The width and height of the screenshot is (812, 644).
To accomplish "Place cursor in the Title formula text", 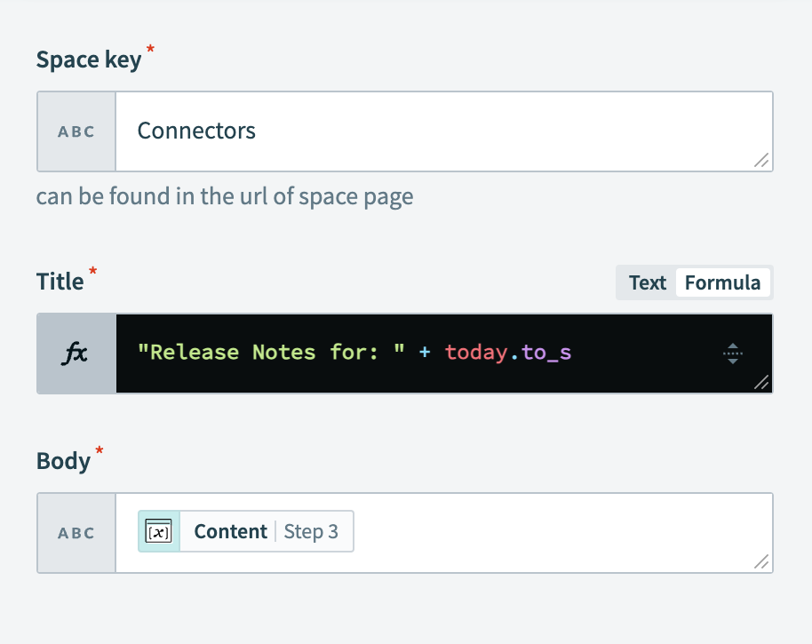I will pyautogui.click(x=355, y=352).
